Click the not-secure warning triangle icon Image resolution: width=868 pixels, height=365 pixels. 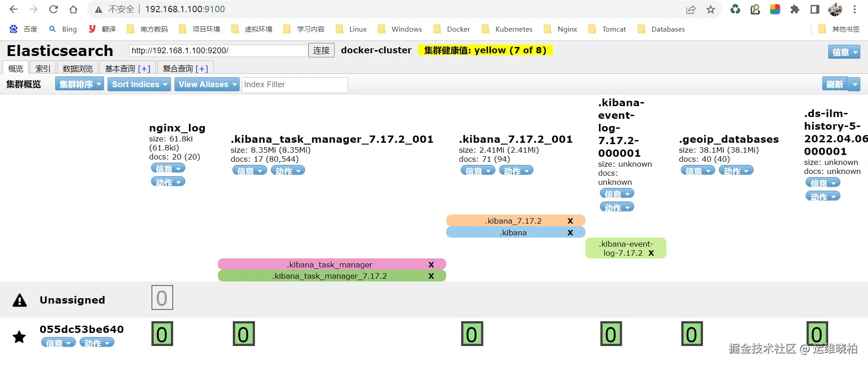99,9
